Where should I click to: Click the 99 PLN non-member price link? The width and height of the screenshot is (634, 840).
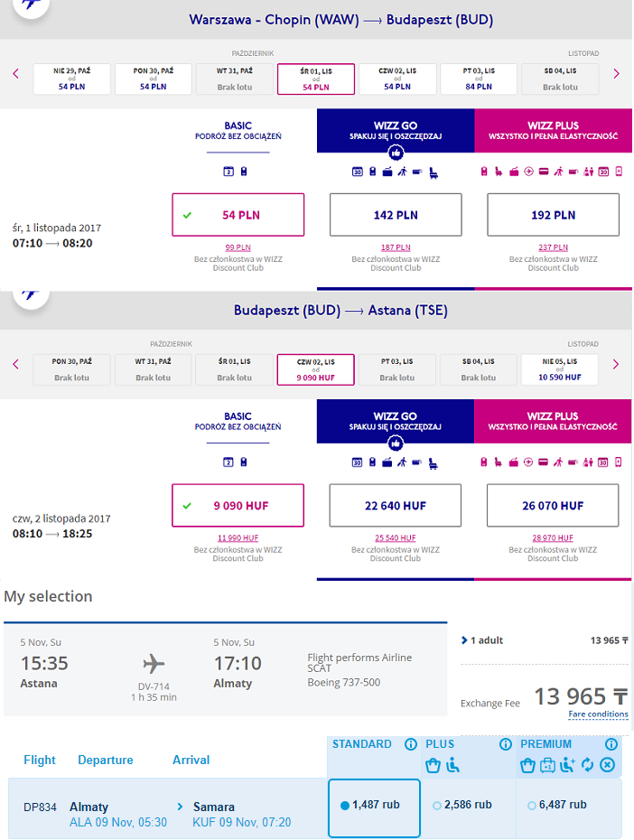pyautogui.click(x=238, y=247)
